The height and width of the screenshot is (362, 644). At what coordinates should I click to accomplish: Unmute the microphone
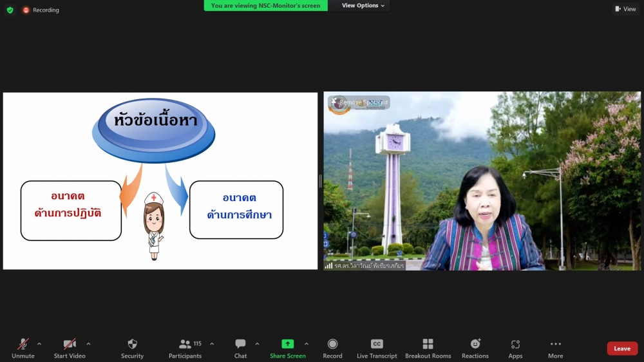point(23,348)
